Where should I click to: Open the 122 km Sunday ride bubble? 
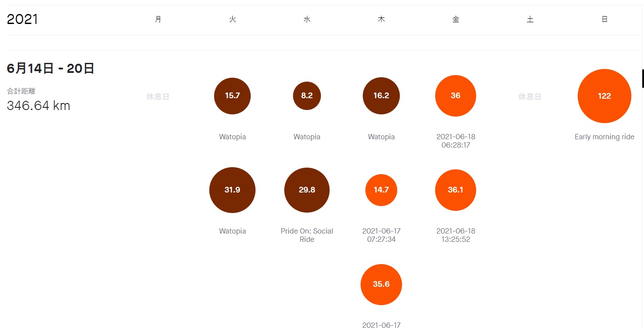point(604,96)
